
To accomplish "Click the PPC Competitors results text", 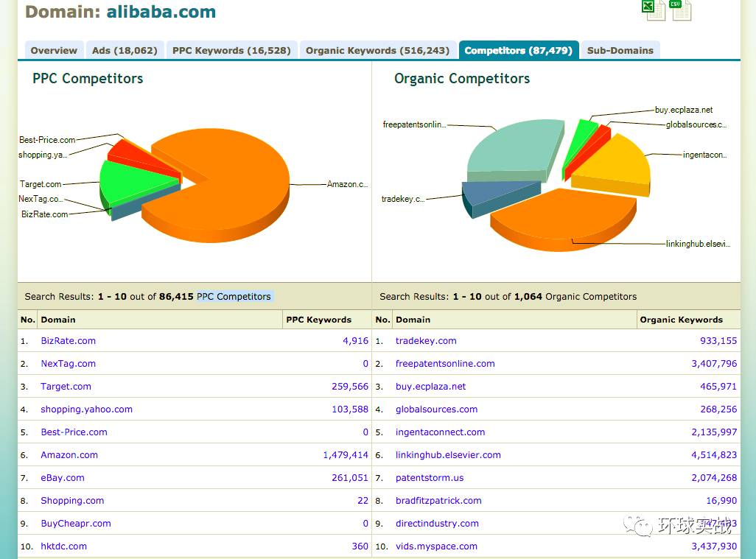I will click(234, 296).
